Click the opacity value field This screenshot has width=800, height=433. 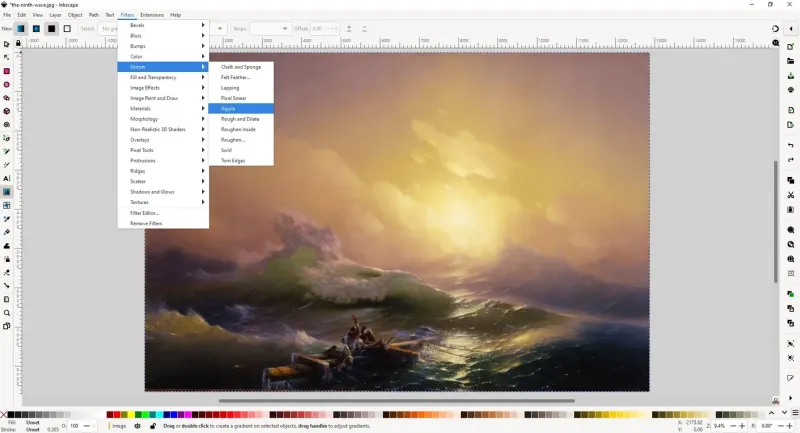pyautogui.click(x=75, y=426)
